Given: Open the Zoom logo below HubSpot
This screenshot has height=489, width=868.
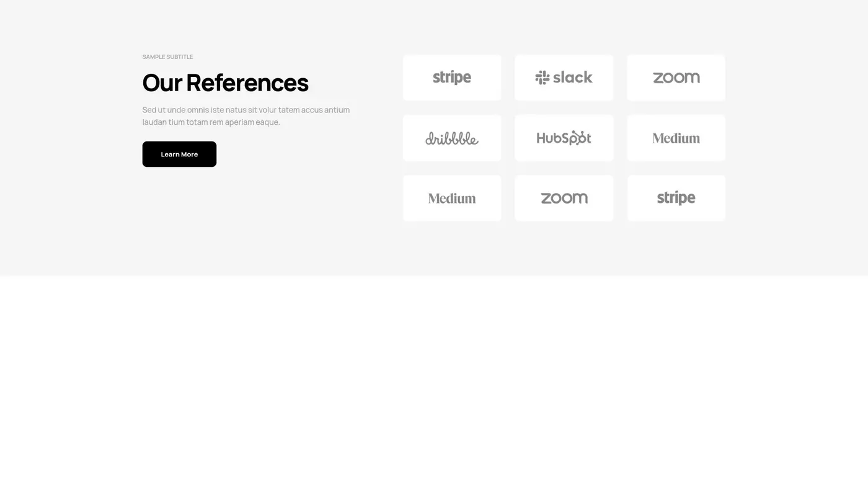Looking at the screenshot, I should [x=564, y=199].
